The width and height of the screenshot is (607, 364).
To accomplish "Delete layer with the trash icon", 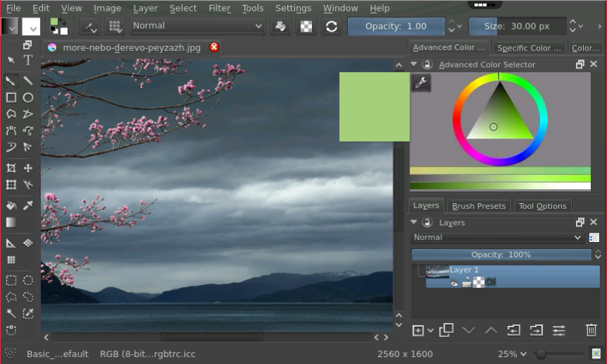I will click(x=591, y=330).
